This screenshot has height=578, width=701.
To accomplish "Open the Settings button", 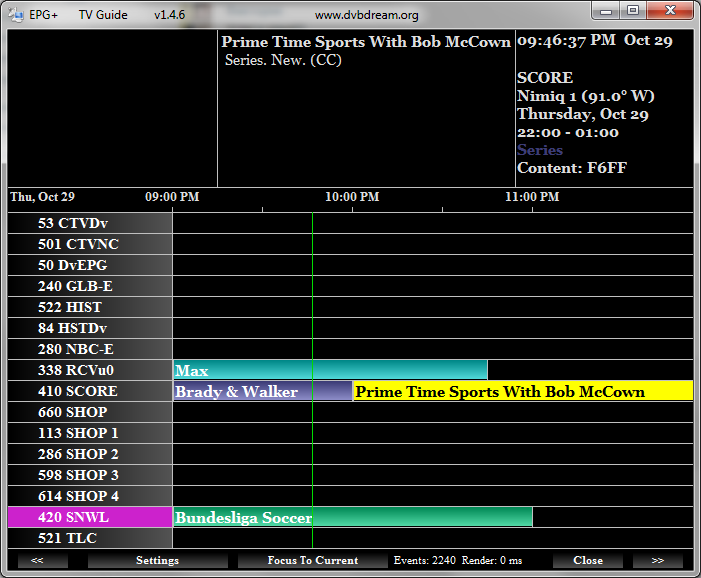I will pyautogui.click(x=157, y=561).
